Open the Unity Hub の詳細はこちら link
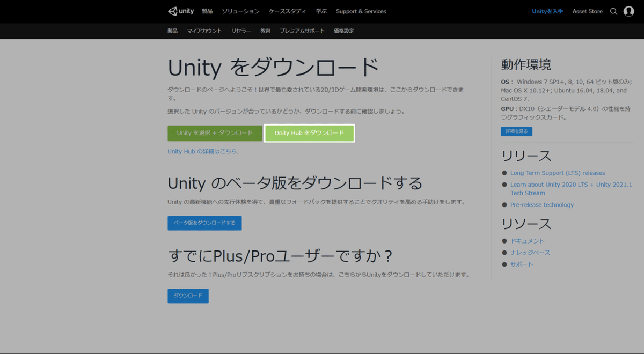 pyautogui.click(x=202, y=151)
